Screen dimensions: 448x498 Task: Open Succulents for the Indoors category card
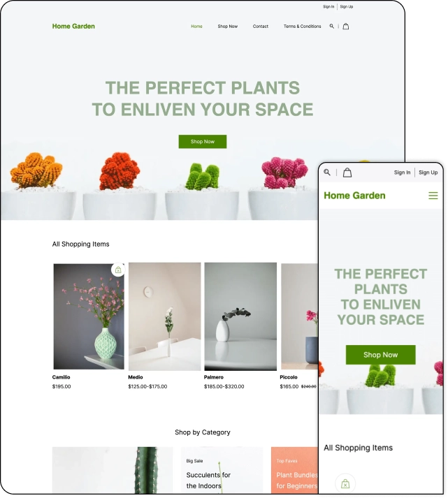[222, 470]
